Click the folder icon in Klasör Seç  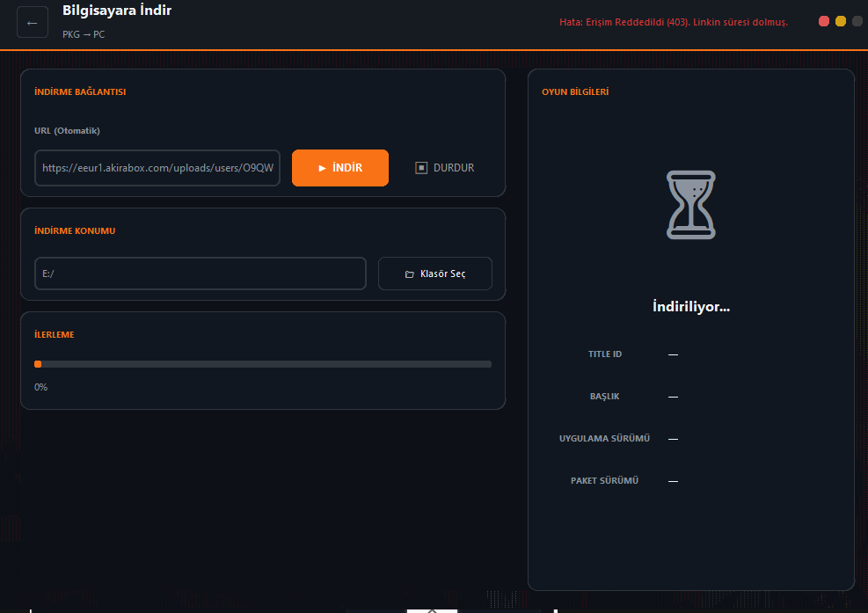[x=409, y=274]
